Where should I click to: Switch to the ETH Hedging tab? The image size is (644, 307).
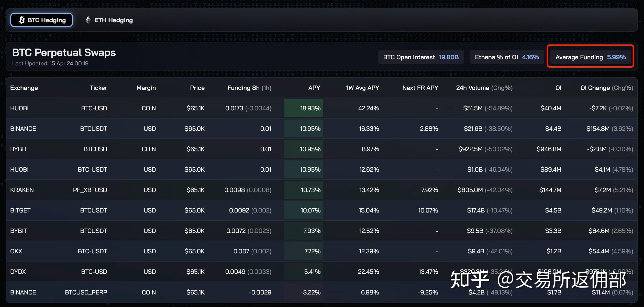[x=109, y=20]
